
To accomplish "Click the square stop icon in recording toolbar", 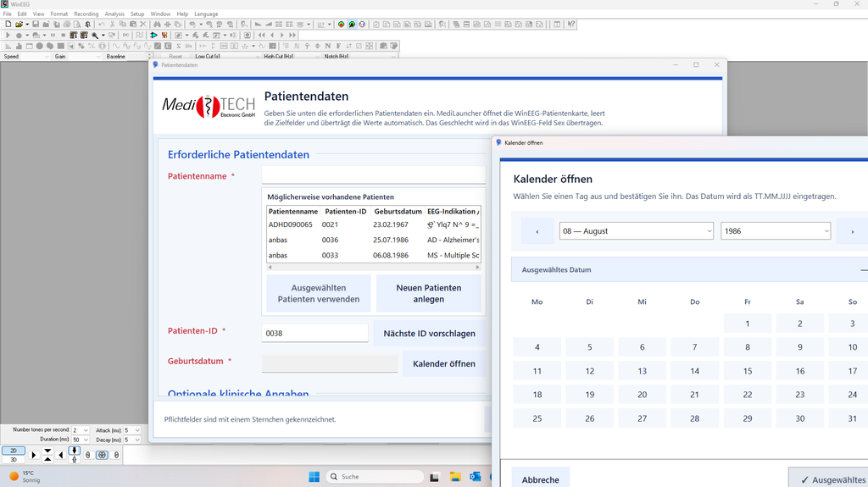I will click(x=64, y=35).
